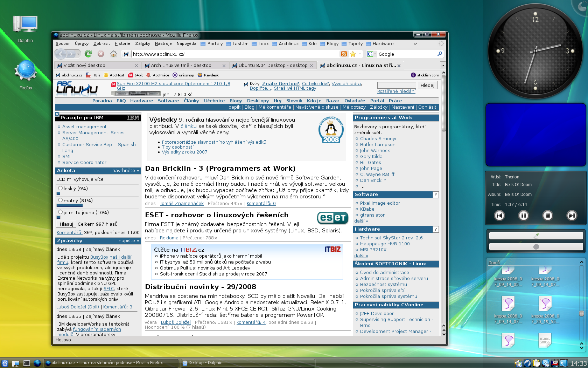Click the upper slider bar in widget
This screenshot has width=588, height=368.
pyautogui.click(x=536, y=236)
